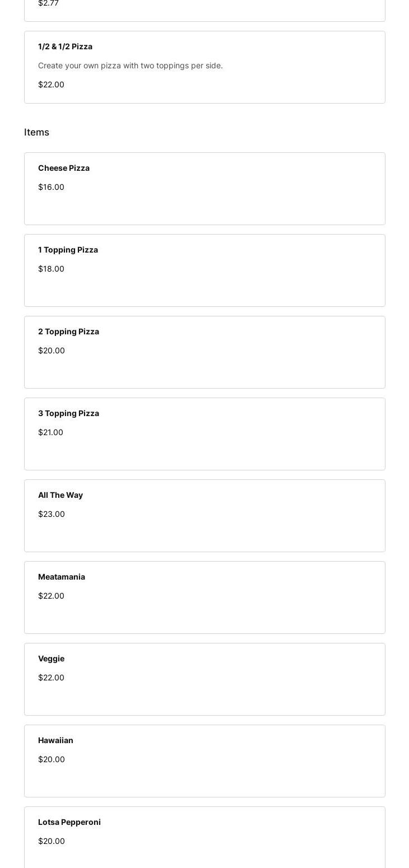Click the $20.00 price under Hawaiian

(52, 759)
